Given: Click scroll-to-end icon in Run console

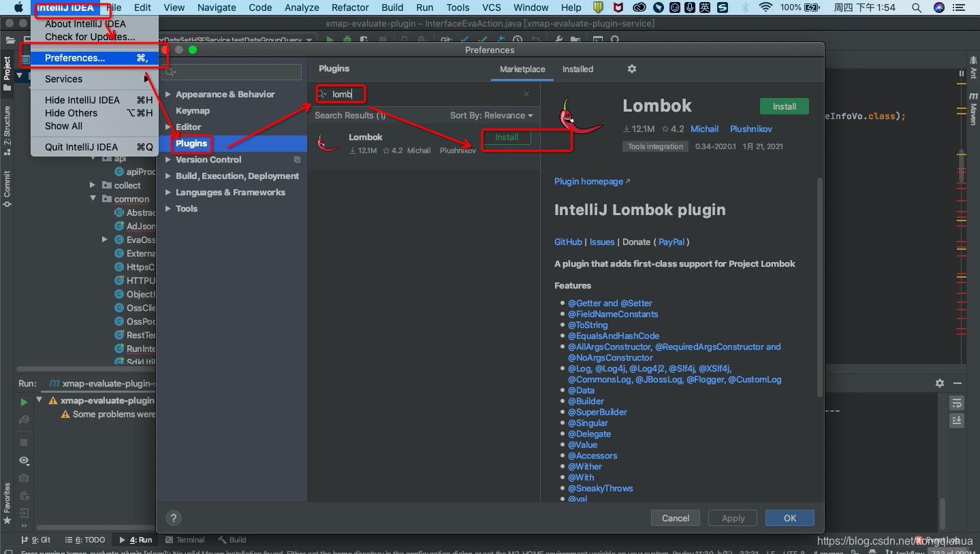Looking at the screenshot, I should [x=957, y=421].
